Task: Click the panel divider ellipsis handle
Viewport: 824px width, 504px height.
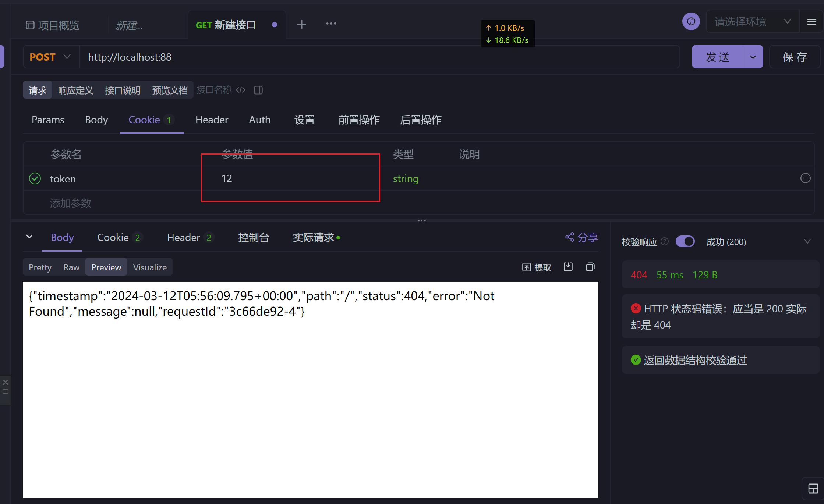Action: tap(421, 221)
